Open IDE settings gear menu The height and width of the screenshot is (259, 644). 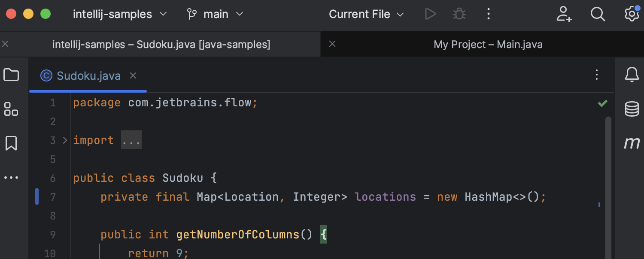[632, 14]
